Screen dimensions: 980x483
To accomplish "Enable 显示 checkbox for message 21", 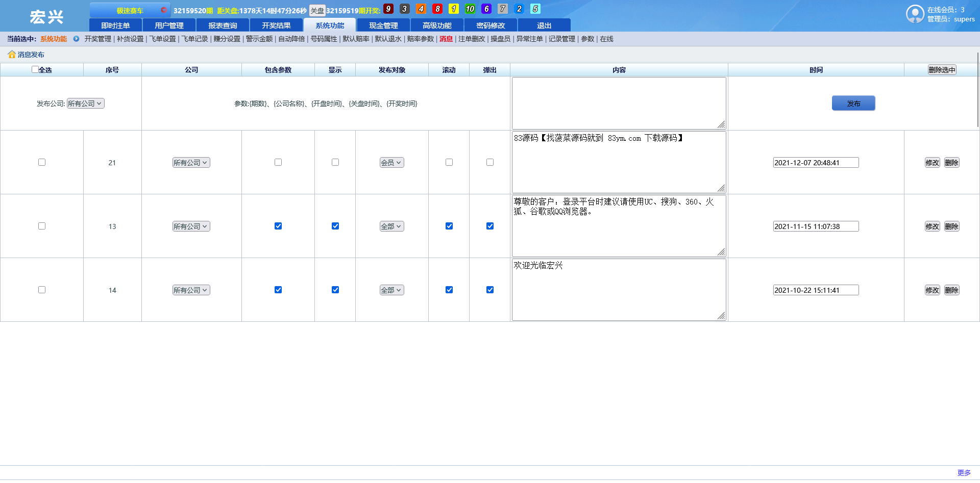I will pyautogui.click(x=335, y=162).
